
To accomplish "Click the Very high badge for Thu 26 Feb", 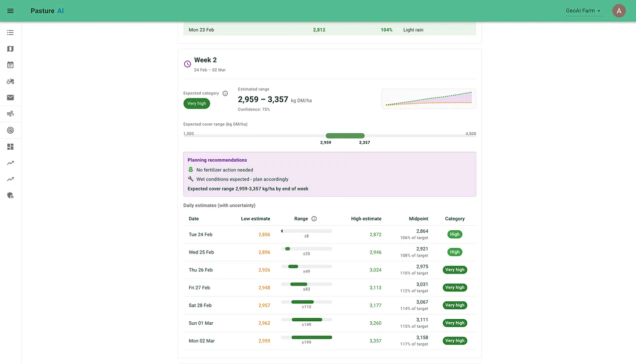I will tap(455, 270).
